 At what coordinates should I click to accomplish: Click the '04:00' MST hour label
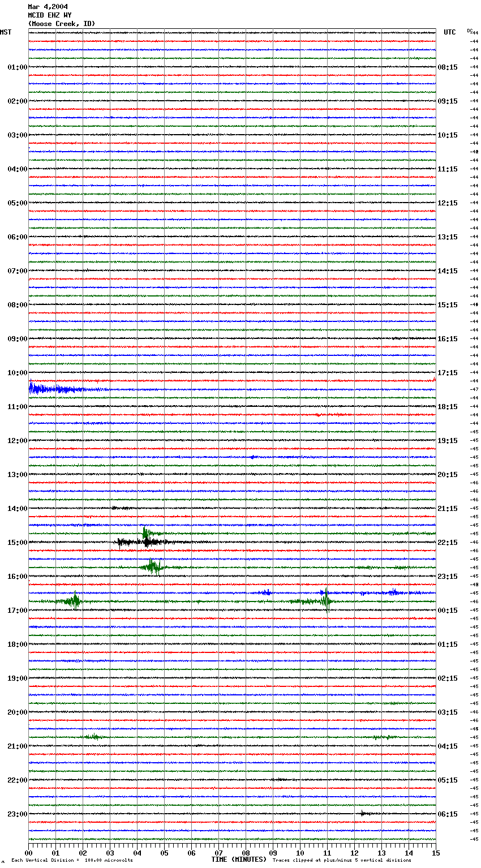point(18,169)
